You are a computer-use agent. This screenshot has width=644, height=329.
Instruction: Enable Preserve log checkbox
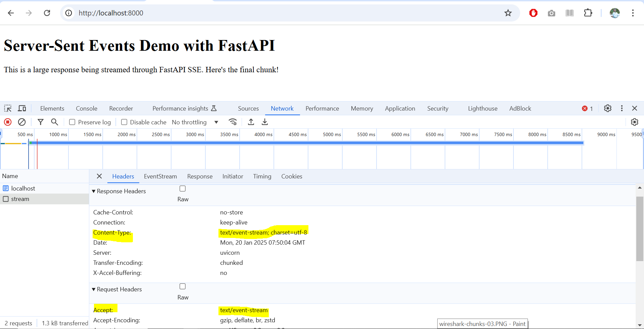[72, 122]
